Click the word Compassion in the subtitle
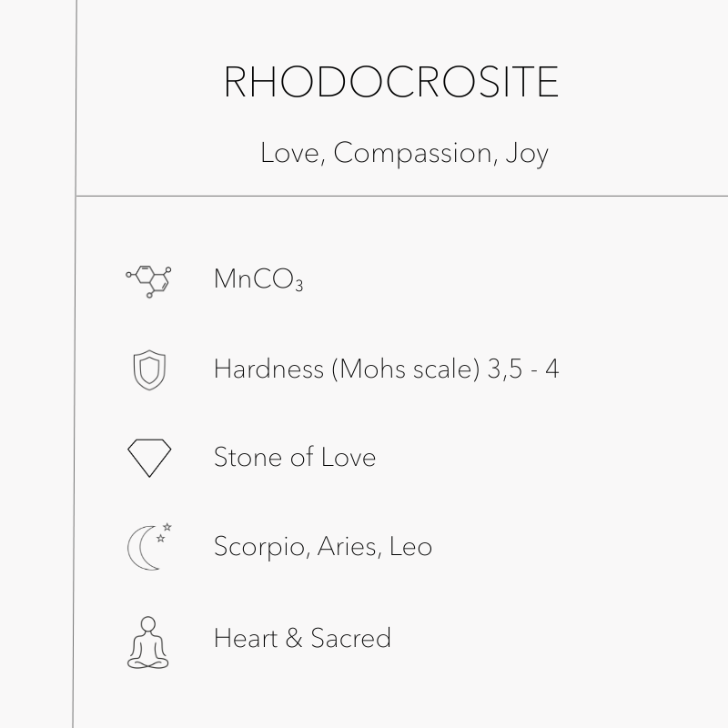 click(412, 153)
